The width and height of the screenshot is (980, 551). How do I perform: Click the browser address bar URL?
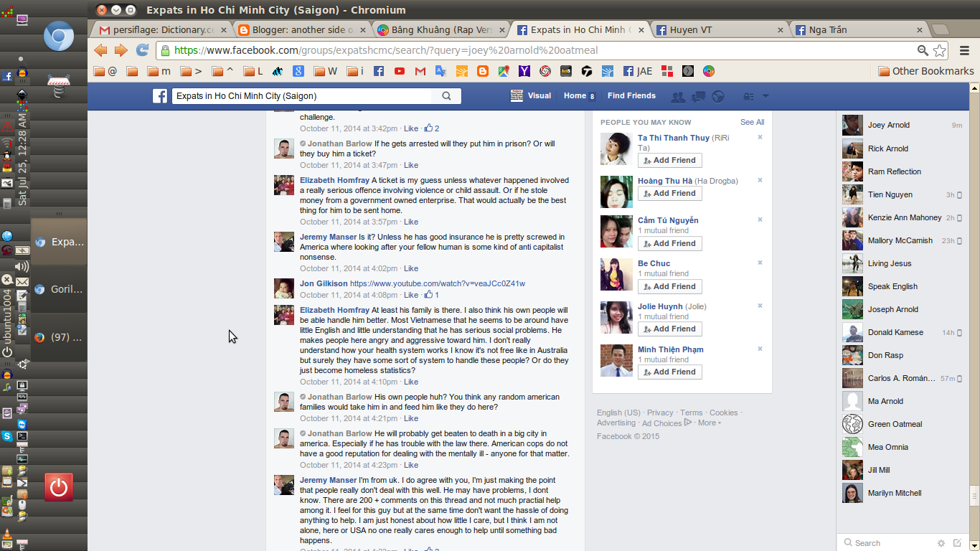coord(386,50)
